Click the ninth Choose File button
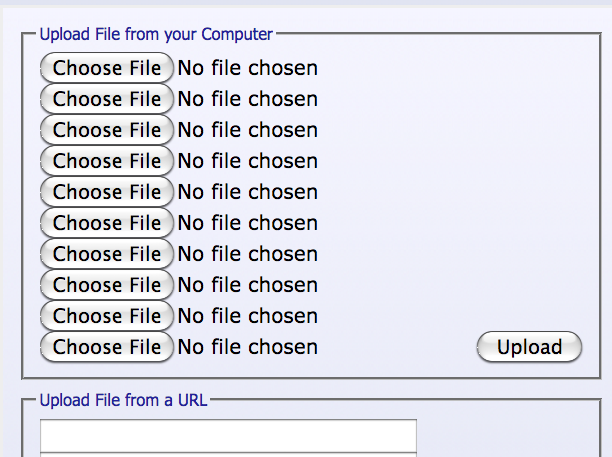 [x=107, y=316]
